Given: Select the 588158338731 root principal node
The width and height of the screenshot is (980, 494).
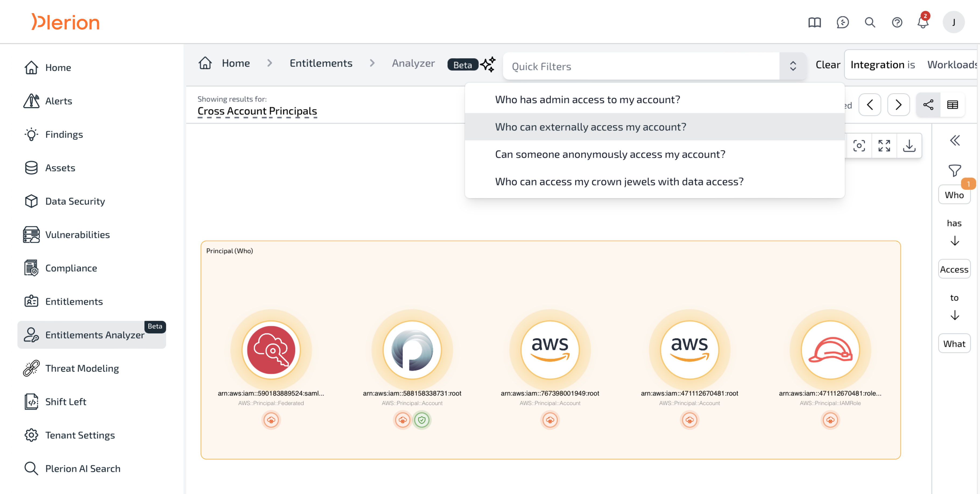Looking at the screenshot, I should [412, 350].
